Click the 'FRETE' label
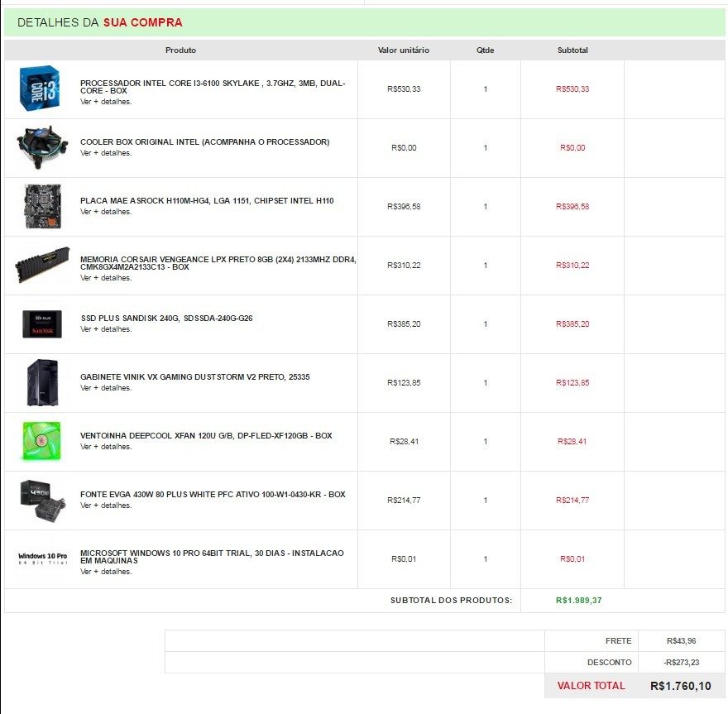Viewport: 728px width, 714px height. (619, 641)
